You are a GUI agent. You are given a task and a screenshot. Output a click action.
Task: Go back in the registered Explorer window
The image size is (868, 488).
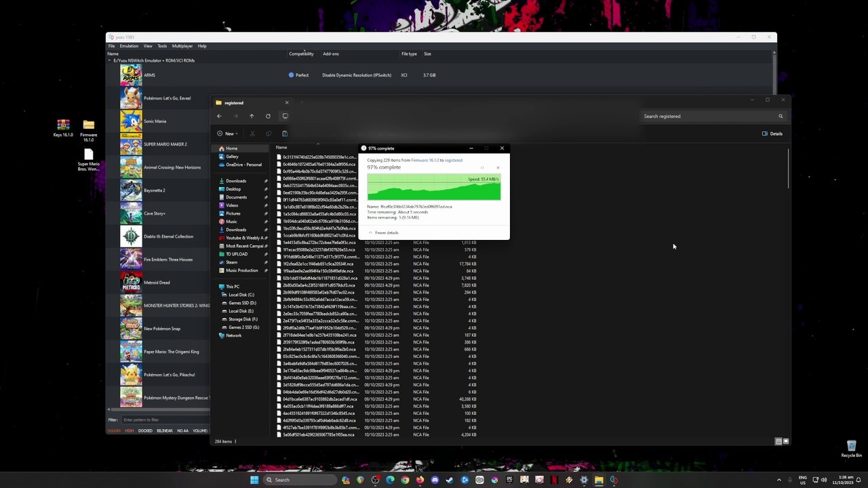click(219, 116)
